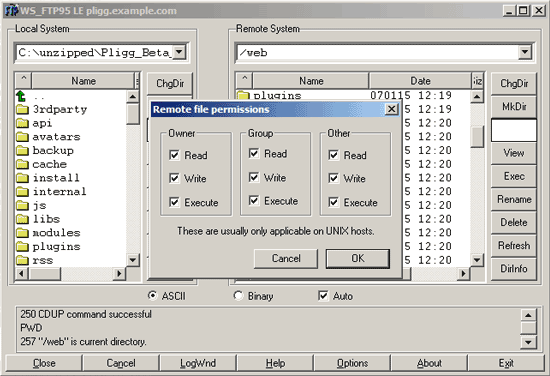Select the local plugins folder icon
Screen dimensions: 550x376
[x=22, y=247]
